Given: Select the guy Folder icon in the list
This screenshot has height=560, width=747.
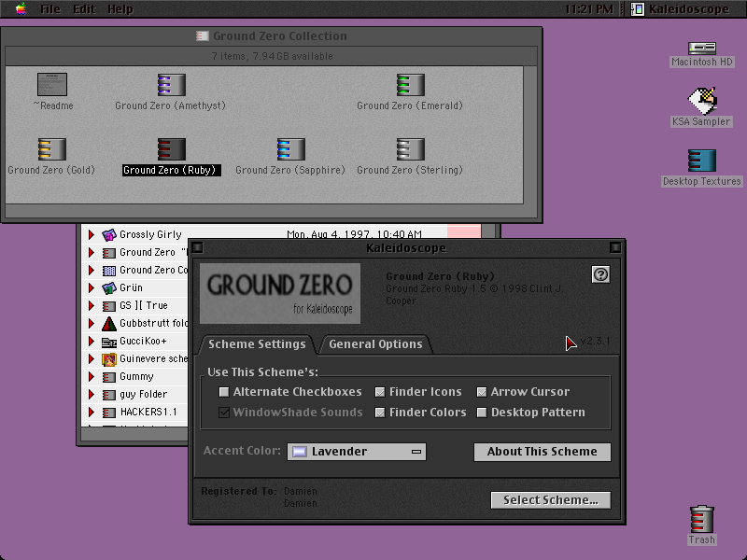Looking at the screenshot, I should pyautogui.click(x=109, y=395).
